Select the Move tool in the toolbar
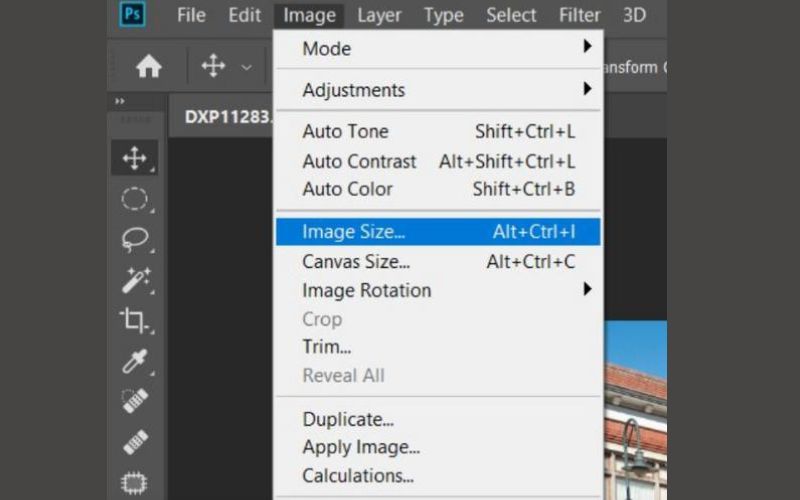The height and width of the screenshot is (500, 800). click(x=135, y=158)
